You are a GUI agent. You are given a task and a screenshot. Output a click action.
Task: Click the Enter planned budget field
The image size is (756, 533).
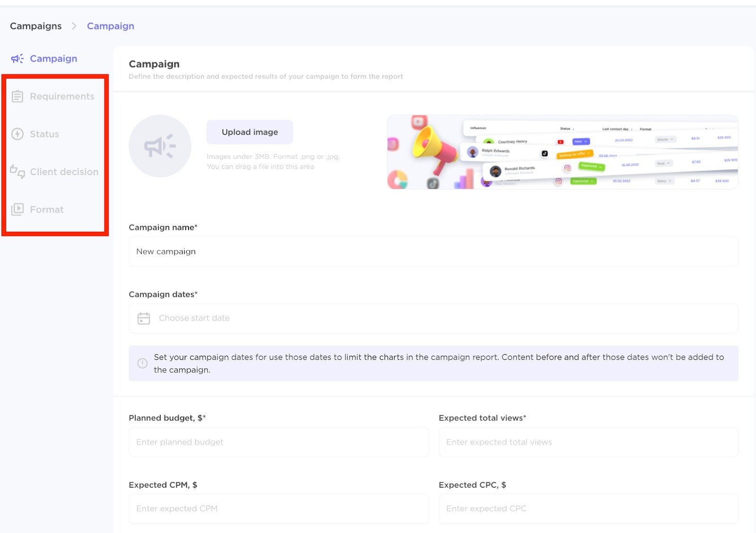click(x=278, y=442)
